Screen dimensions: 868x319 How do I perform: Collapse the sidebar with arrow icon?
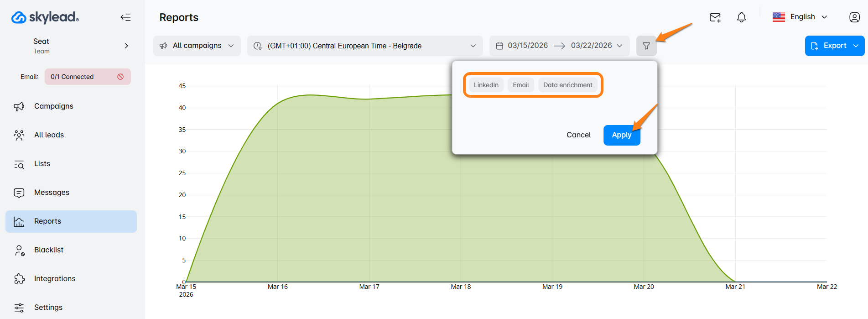click(125, 17)
